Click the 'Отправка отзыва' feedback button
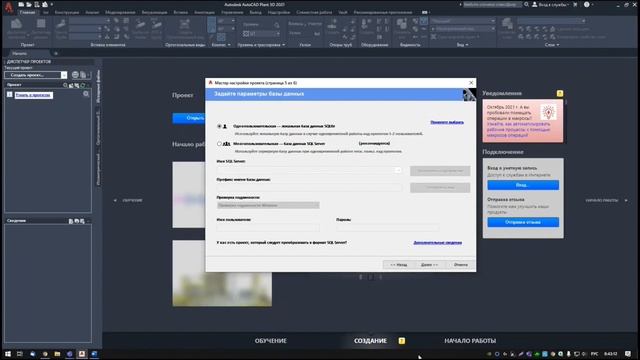Viewport: 640px width, 360px height. point(523,222)
